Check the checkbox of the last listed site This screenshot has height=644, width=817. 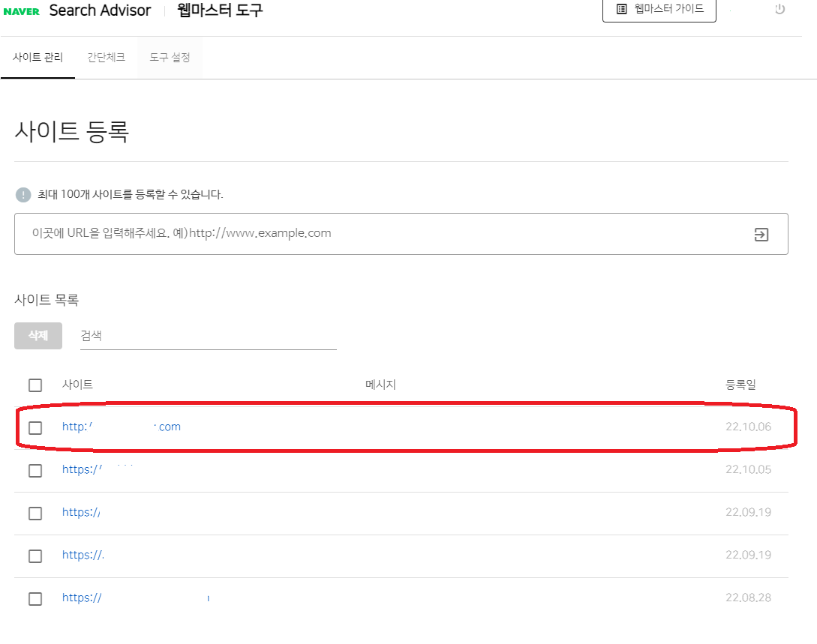pos(35,598)
